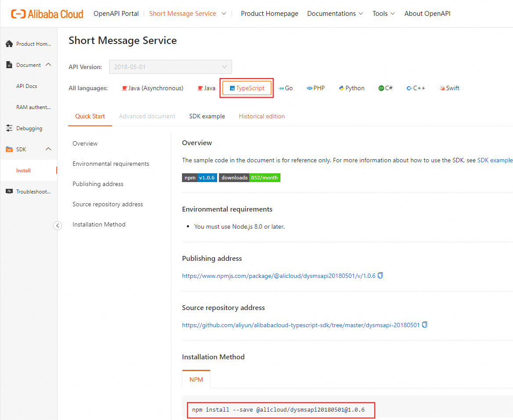513x420 pixels.
Task: Open the GitHub typescript-sdk repository link
Action: click(x=301, y=325)
